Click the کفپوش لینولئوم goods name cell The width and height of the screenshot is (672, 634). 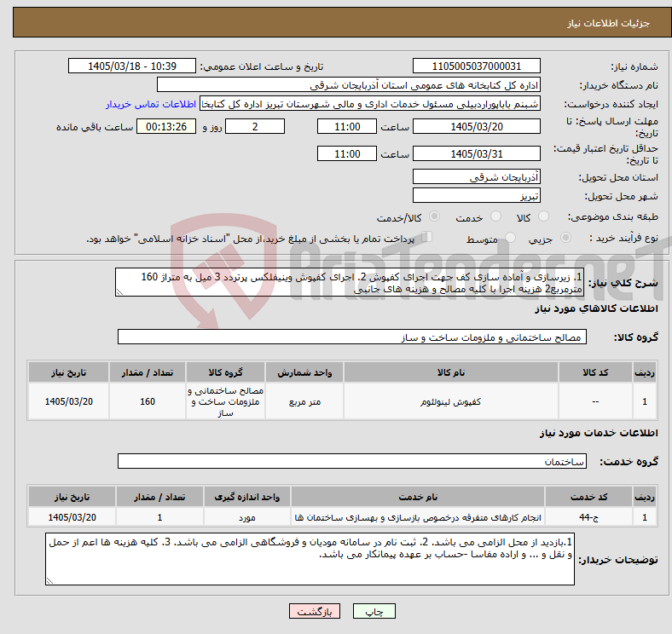tap(451, 402)
